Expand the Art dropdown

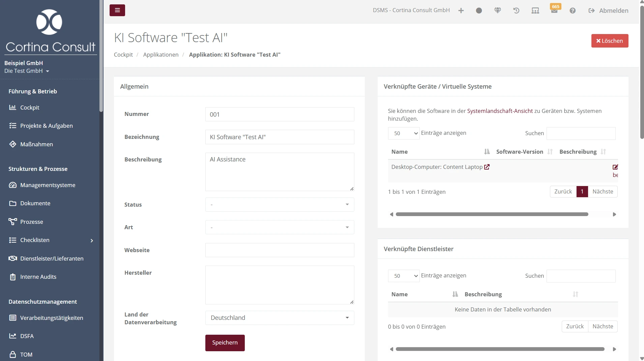(280, 227)
